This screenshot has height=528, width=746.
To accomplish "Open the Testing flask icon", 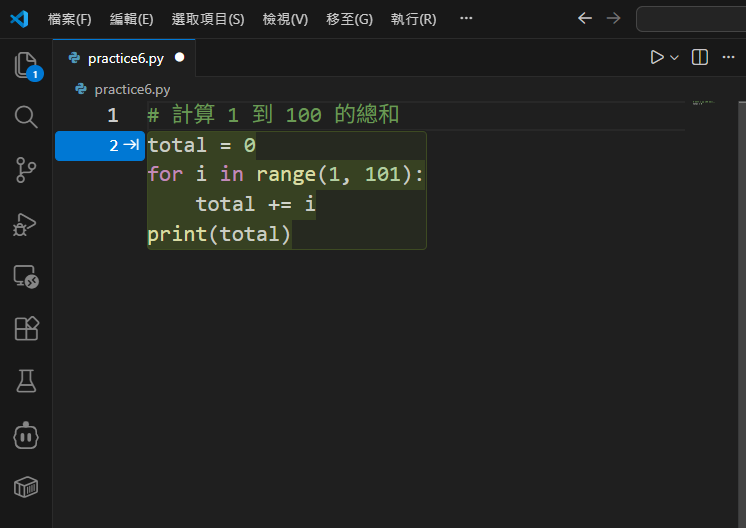I will (26, 381).
